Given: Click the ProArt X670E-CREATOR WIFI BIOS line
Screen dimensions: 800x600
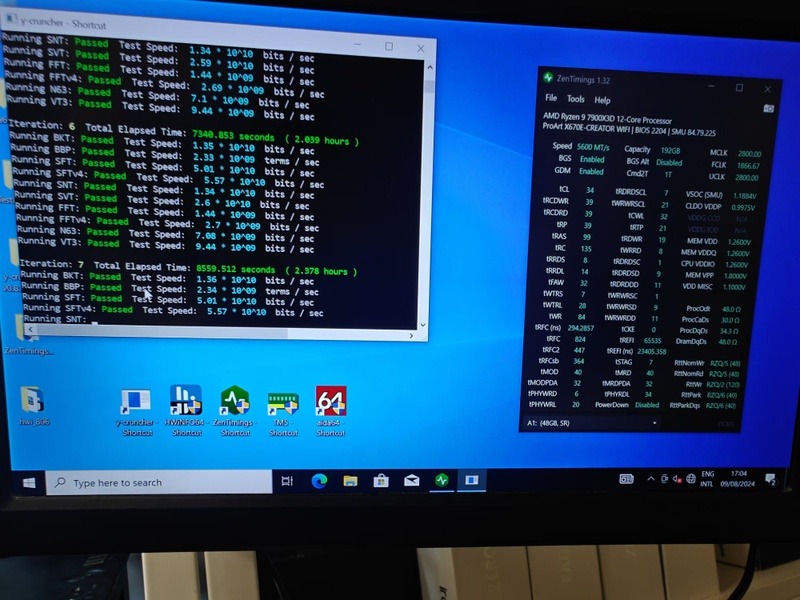Looking at the screenshot, I should 629,130.
